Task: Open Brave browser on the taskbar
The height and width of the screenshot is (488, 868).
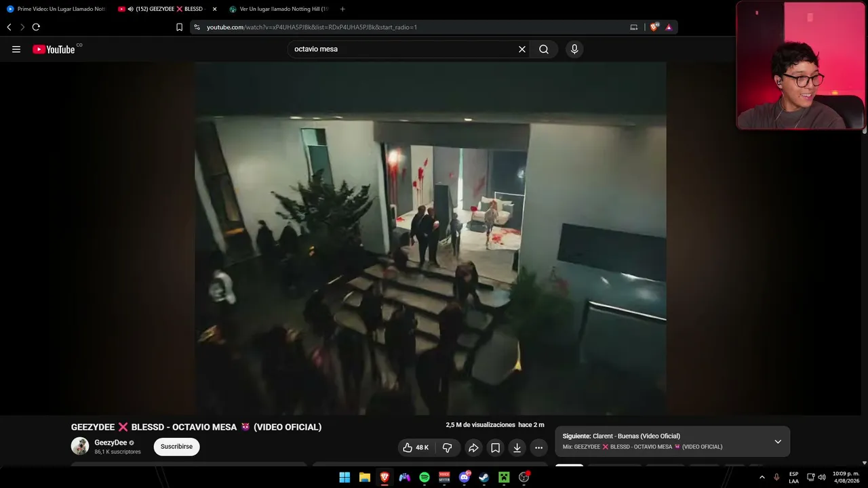Action: [384, 477]
